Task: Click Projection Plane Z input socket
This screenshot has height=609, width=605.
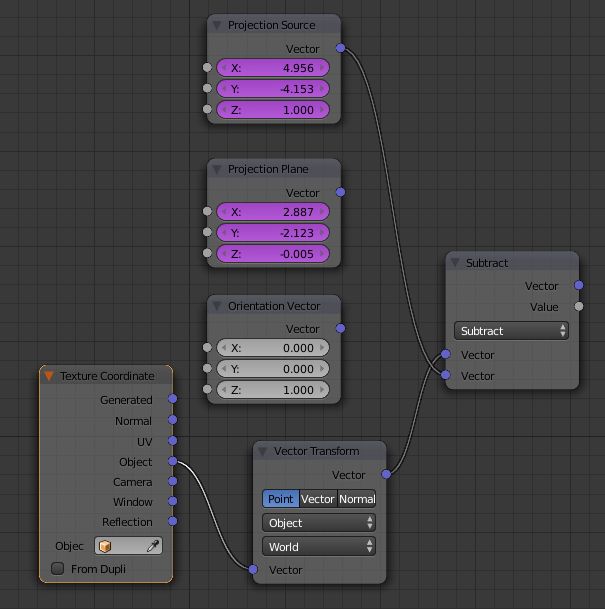Action: [207, 253]
